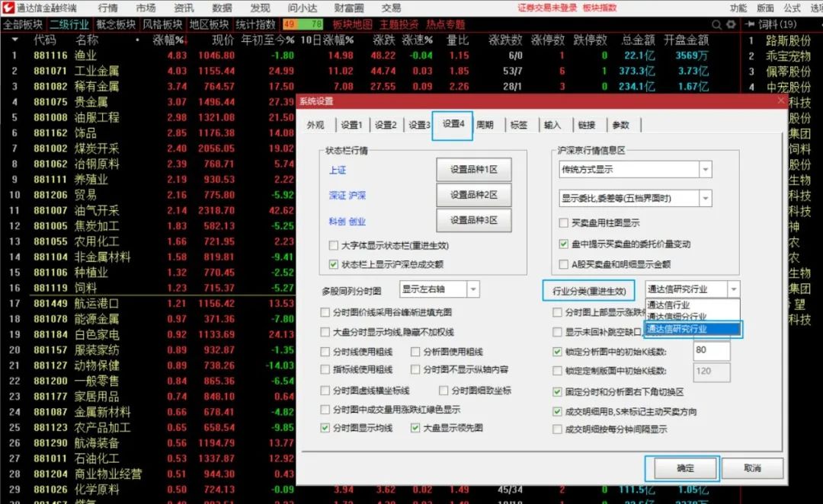Click the 设置品种2区 button
The height and width of the screenshot is (504, 823).
tap(473, 195)
